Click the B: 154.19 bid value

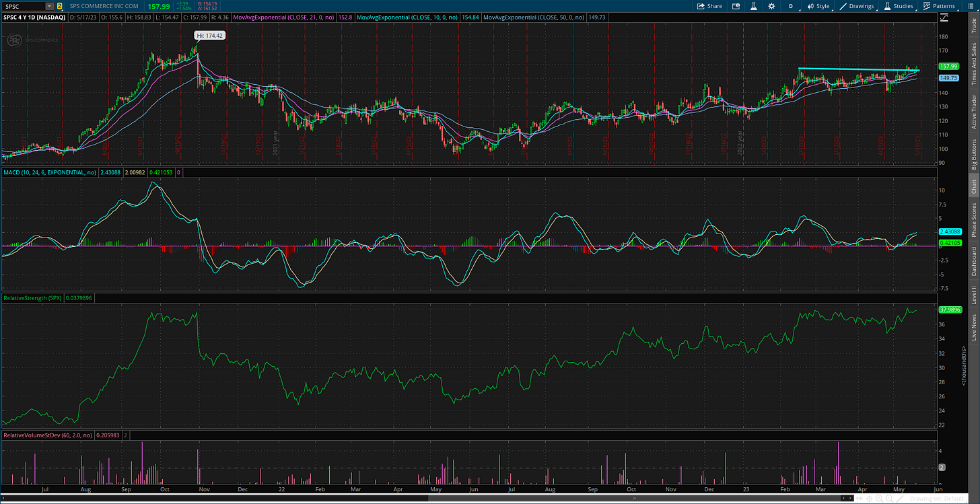(207, 3)
